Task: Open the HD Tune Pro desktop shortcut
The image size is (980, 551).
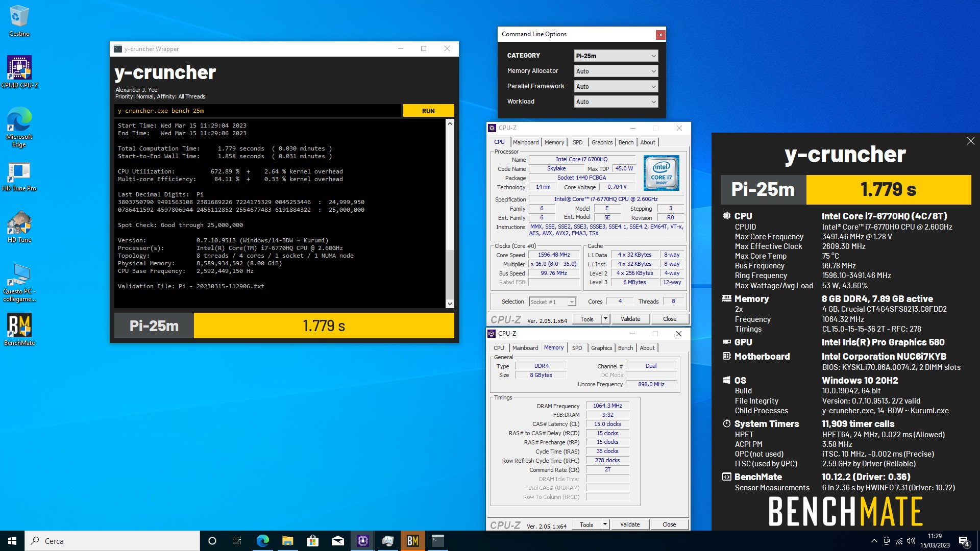Action: tap(19, 177)
